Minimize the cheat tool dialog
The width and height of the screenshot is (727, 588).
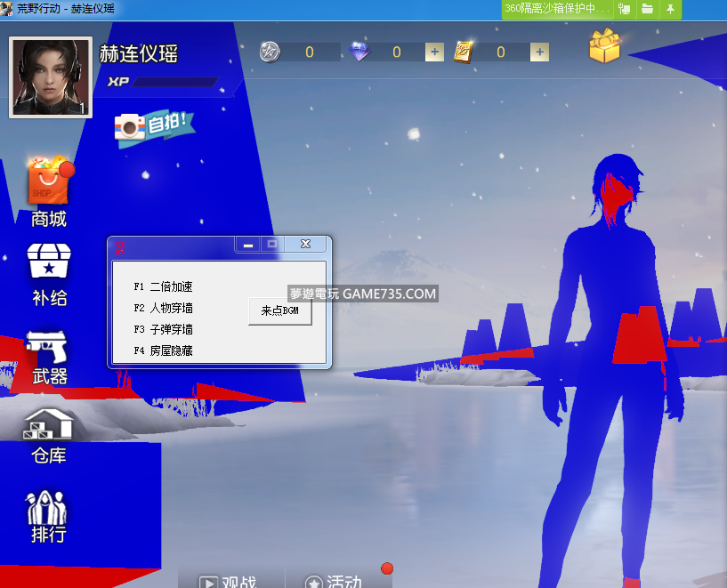(x=248, y=245)
